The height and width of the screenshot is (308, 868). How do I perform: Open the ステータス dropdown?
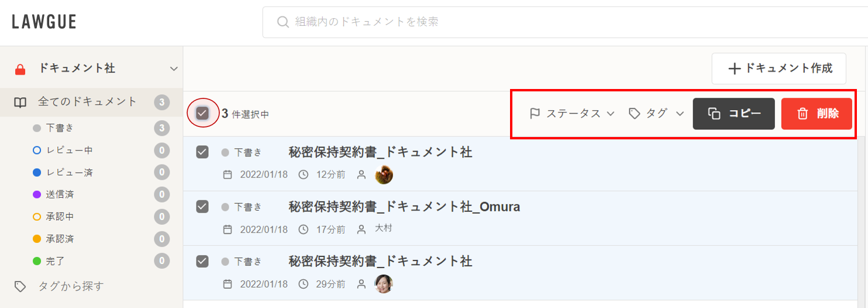click(x=573, y=114)
